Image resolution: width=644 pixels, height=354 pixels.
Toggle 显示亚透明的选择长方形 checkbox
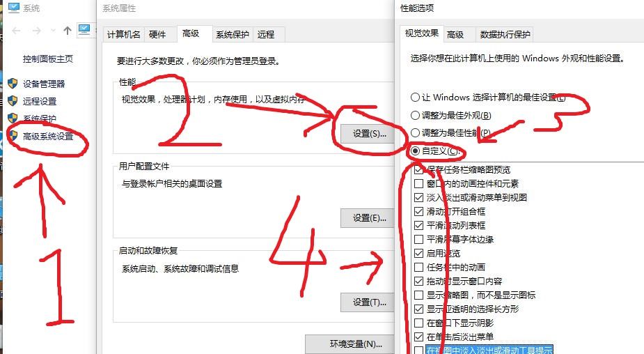click(x=418, y=309)
